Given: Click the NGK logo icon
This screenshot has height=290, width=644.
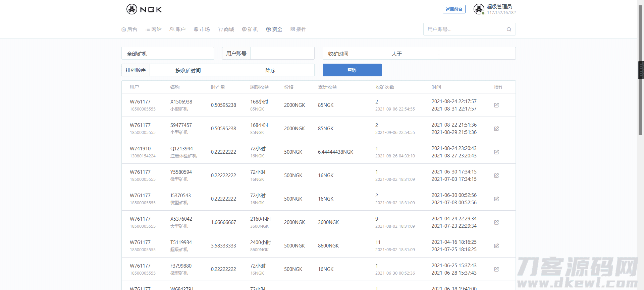Looking at the screenshot, I should (x=132, y=9).
